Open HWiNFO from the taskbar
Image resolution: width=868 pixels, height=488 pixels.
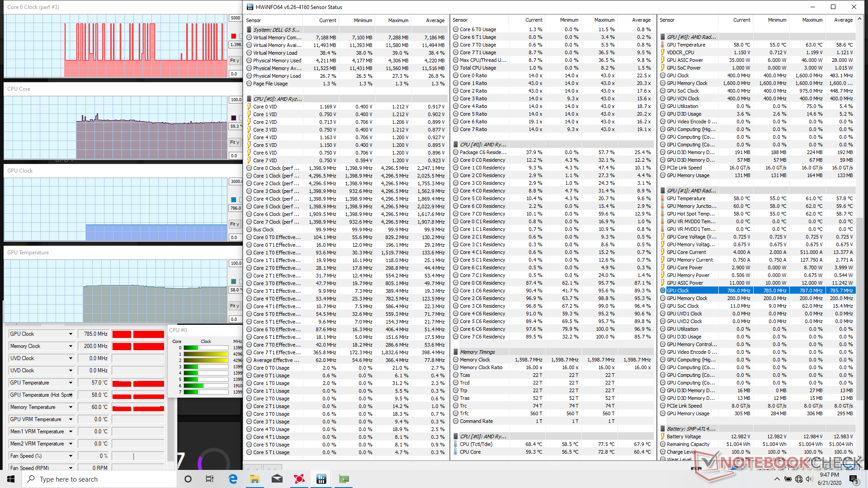tap(321, 479)
